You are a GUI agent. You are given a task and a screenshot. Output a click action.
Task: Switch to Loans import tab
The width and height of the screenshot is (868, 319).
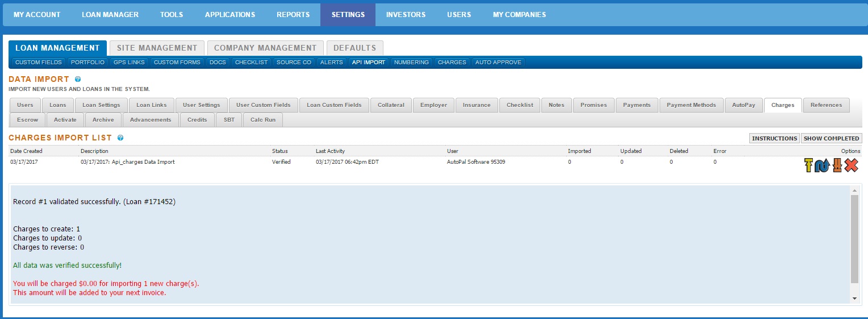point(58,105)
